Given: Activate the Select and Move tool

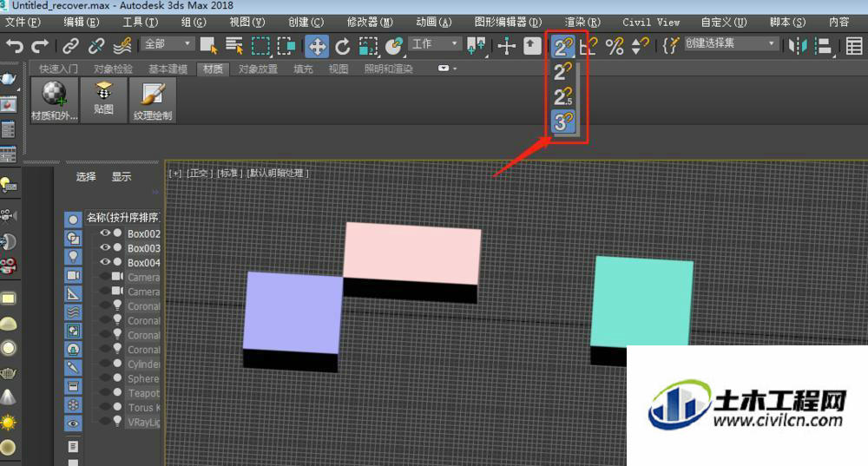Looking at the screenshot, I should (317, 46).
